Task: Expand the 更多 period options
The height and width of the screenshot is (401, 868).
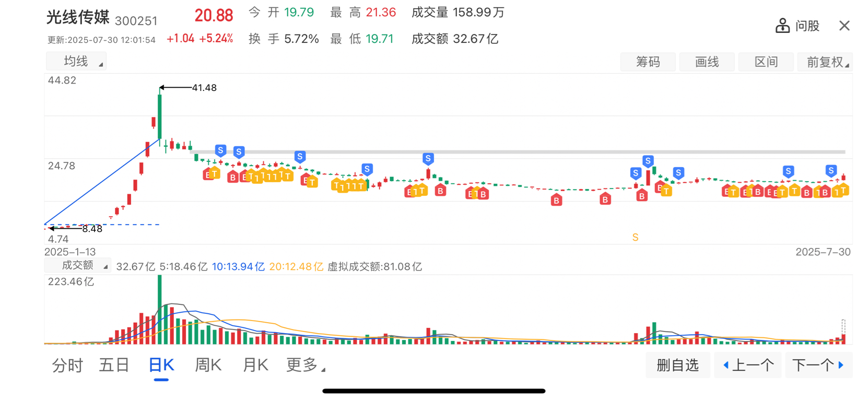Action: point(306,365)
